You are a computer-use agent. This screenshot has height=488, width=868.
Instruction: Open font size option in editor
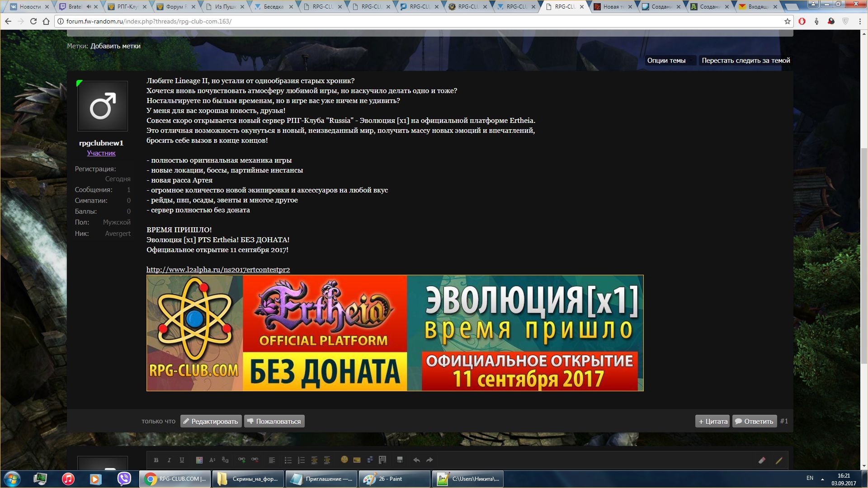(x=212, y=460)
